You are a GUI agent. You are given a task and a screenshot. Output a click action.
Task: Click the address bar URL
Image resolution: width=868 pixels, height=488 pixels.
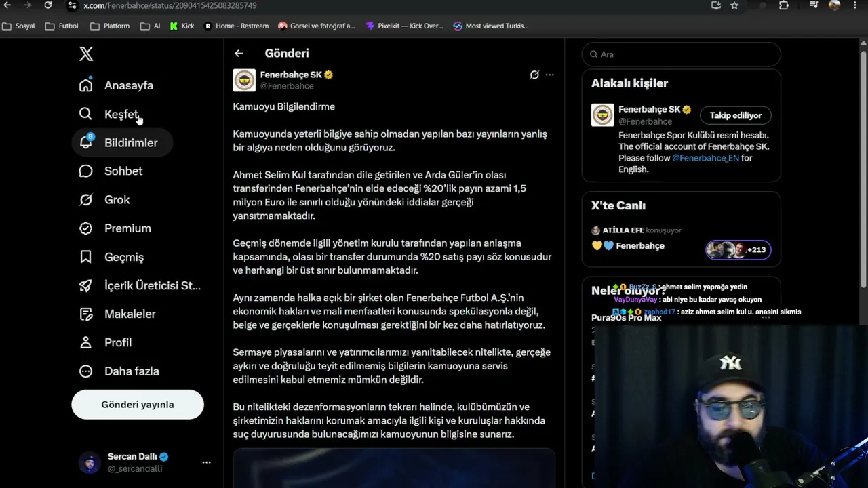click(170, 5)
